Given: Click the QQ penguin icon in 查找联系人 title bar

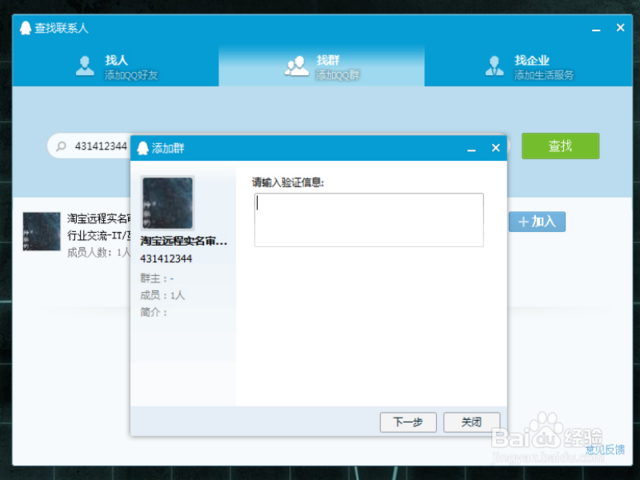Looking at the screenshot, I should pyautogui.click(x=25, y=28).
